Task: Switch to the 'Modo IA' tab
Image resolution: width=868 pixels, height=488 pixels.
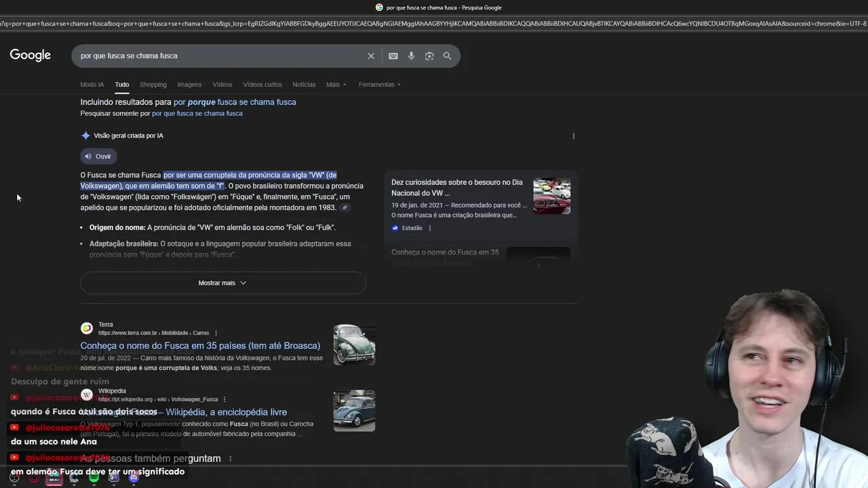Action: click(92, 85)
